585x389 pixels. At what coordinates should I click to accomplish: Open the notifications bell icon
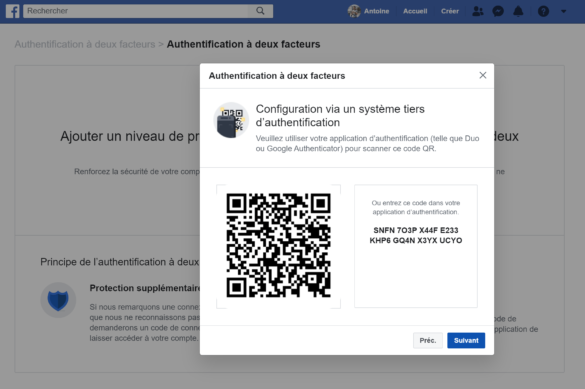click(x=518, y=11)
